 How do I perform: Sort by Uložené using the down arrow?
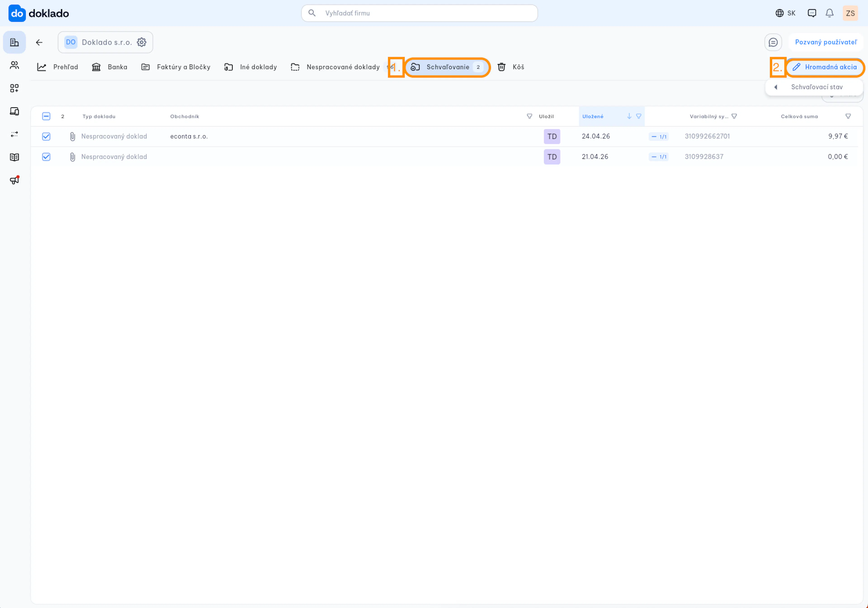(630, 116)
